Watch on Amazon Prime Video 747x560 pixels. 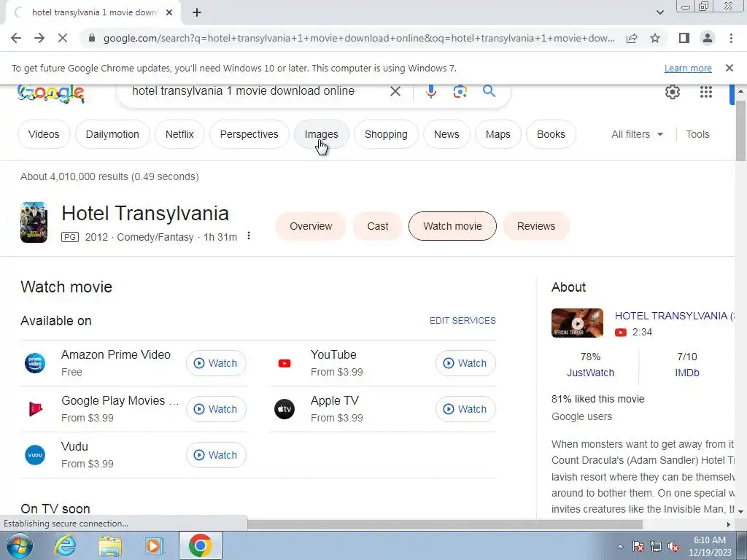pyautogui.click(x=216, y=363)
